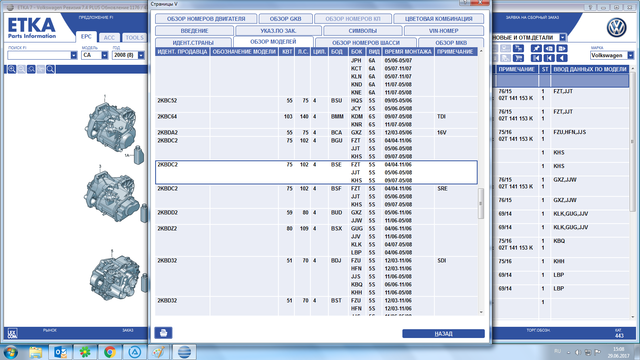Screen dimensions: 640x360
Task: Open the year 2008 dropdown
Action: click(x=141, y=55)
